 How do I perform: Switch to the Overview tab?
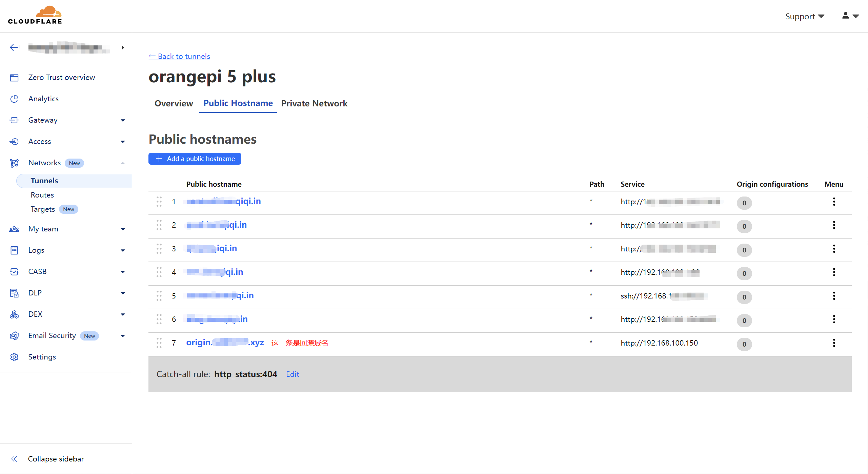tap(174, 103)
